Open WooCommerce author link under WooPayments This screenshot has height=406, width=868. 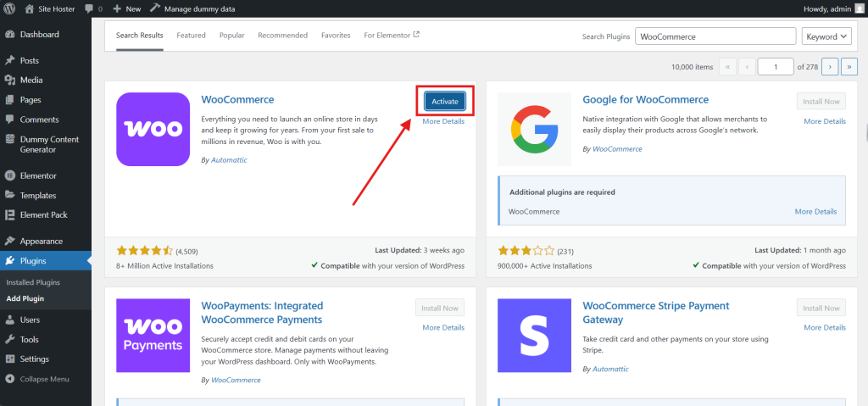[x=236, y=380]
